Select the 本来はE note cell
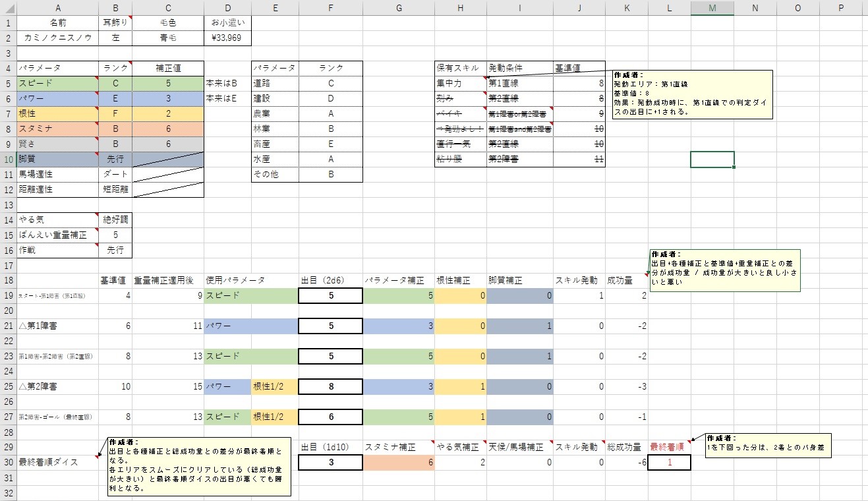The height and width of the screenshot is (501, 868). point(228,99)
